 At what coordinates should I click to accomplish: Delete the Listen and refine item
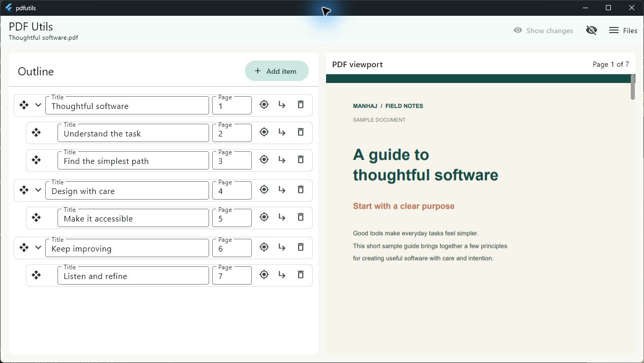301,274
